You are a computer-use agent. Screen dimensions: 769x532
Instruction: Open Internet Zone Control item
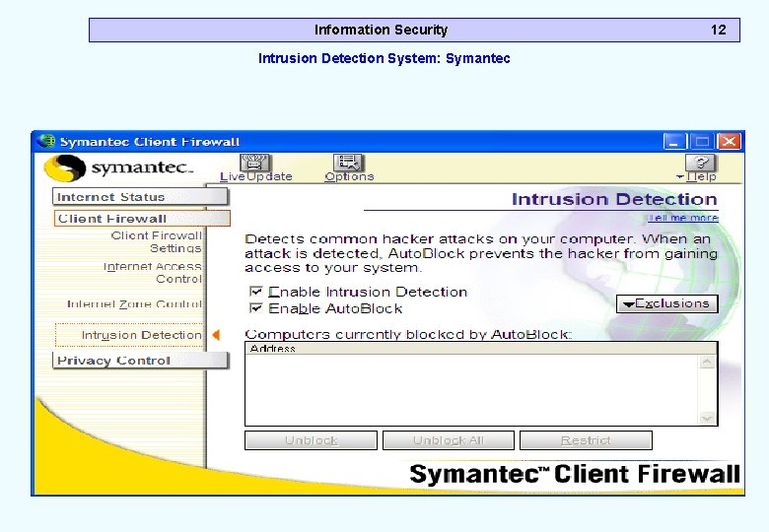click(134, 304)
